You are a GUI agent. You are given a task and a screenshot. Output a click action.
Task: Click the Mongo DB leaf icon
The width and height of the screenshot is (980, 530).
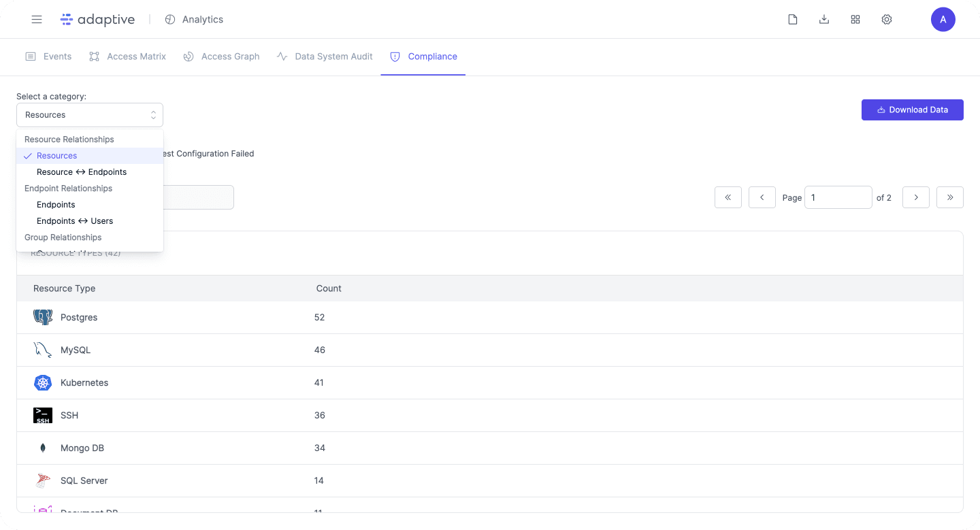(x=43, y=448)
